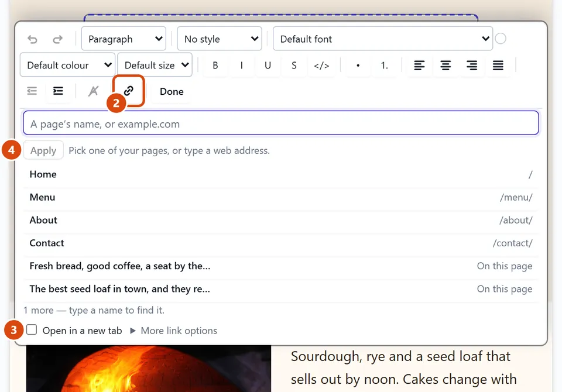Justify the text

coord(498,65)
